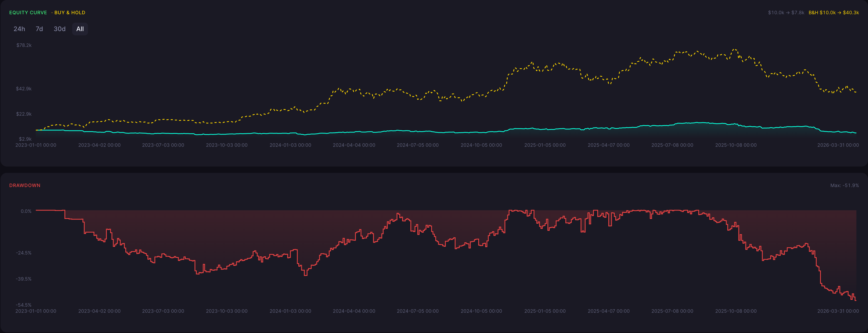The height and width of the screenshot is (333, 868).
Task: Click equity chart date 2024-10-05 00:00
Action: 481,145
